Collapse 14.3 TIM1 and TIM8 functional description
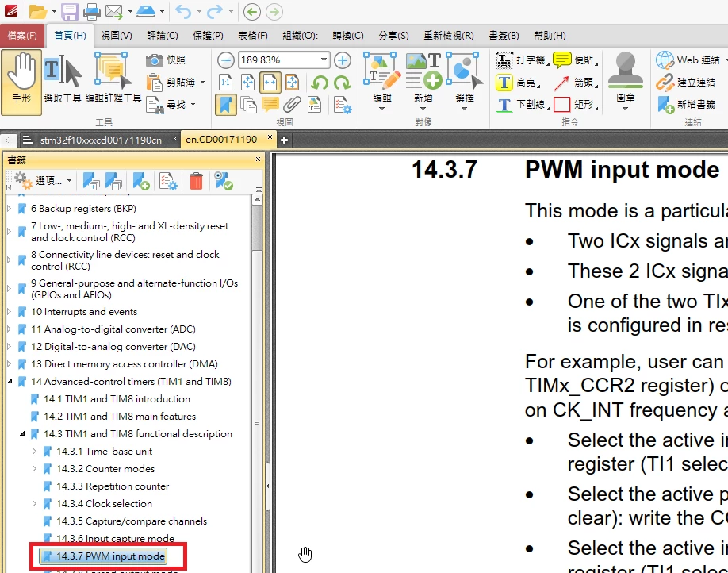The image size is (728, 573). 22,433
